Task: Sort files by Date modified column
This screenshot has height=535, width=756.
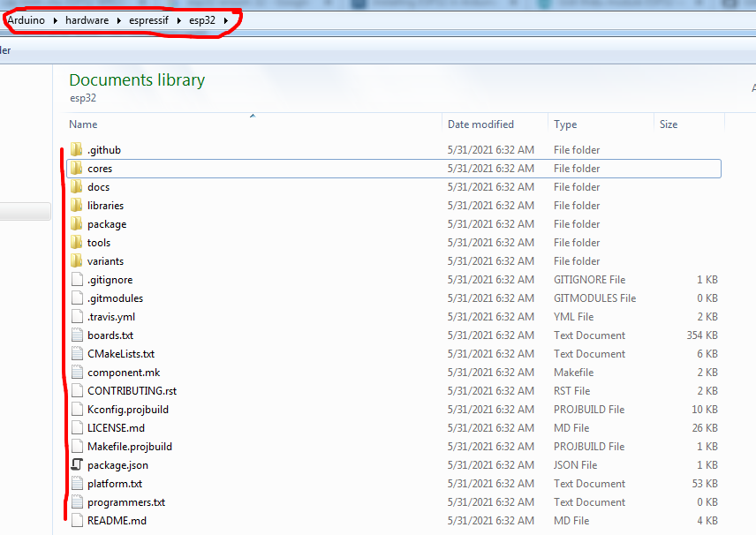Action: click(x=480, y=124)
